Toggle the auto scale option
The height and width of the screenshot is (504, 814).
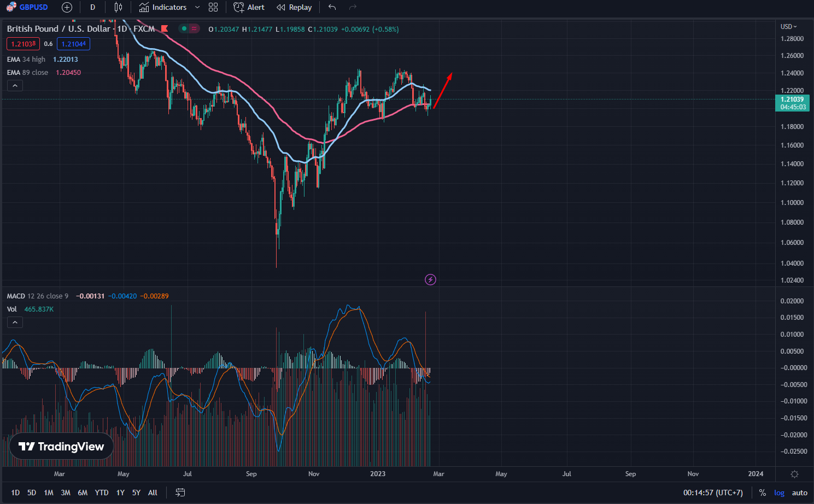point(799,493)
